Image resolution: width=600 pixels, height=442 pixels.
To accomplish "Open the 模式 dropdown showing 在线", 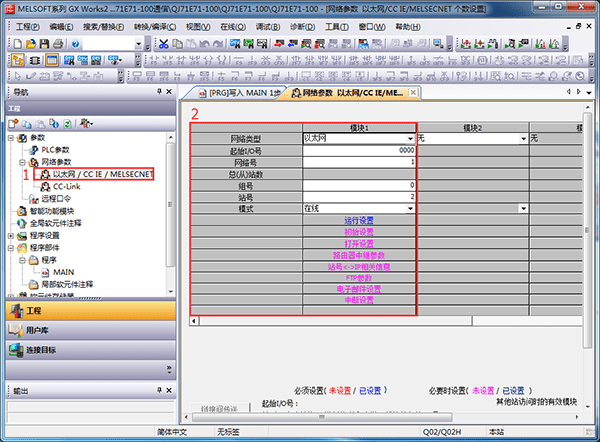I will 409,207.
